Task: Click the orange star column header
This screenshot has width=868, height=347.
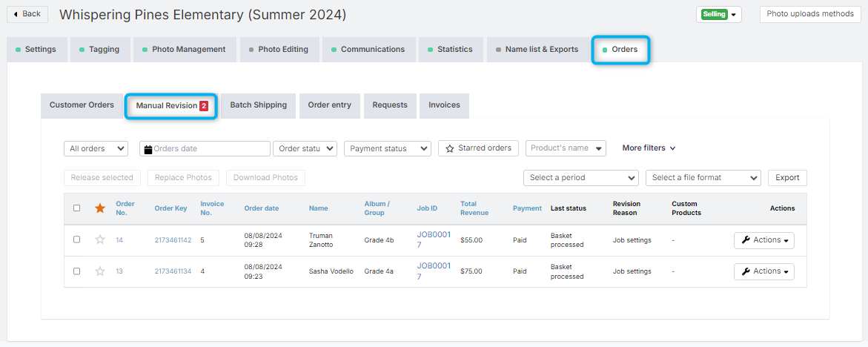Action: (99, 208)
